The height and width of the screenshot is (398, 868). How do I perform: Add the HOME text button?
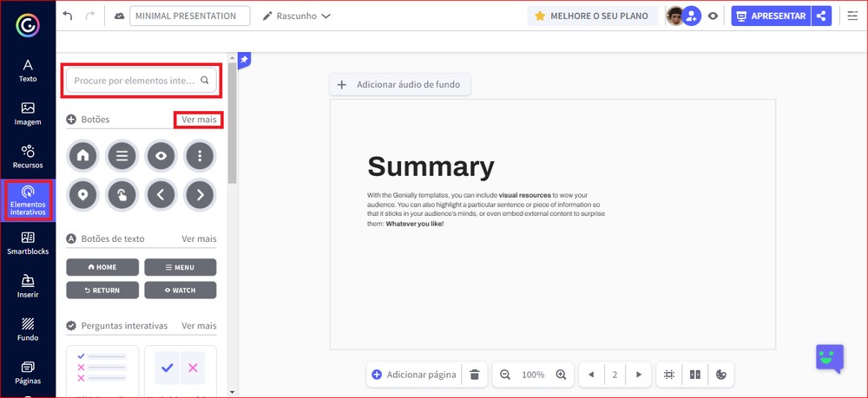102,267
